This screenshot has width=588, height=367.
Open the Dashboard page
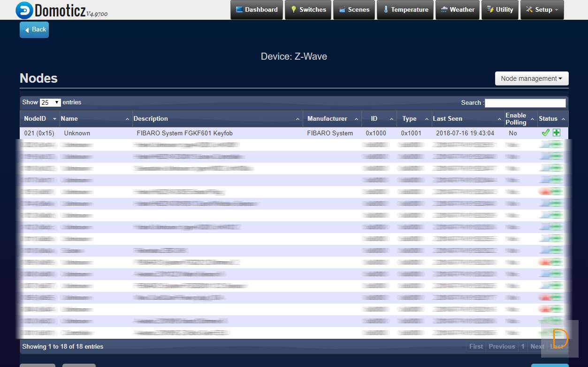click(x=257, y=10)
